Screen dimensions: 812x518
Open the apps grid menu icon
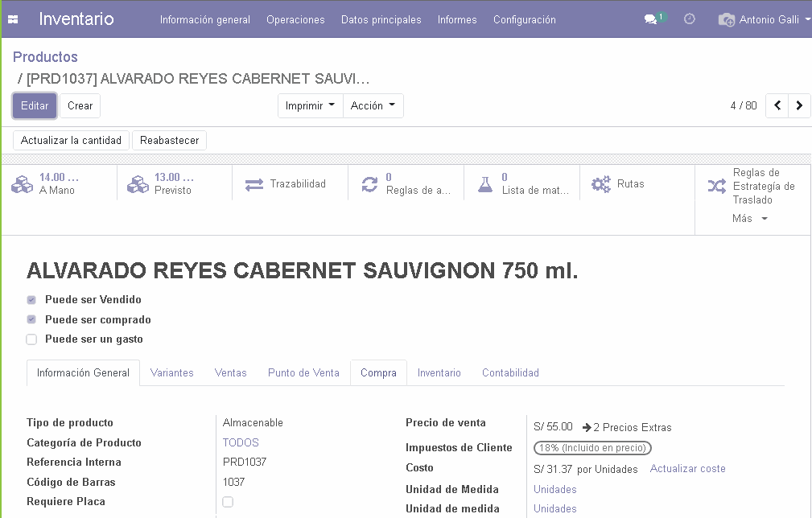13,19
